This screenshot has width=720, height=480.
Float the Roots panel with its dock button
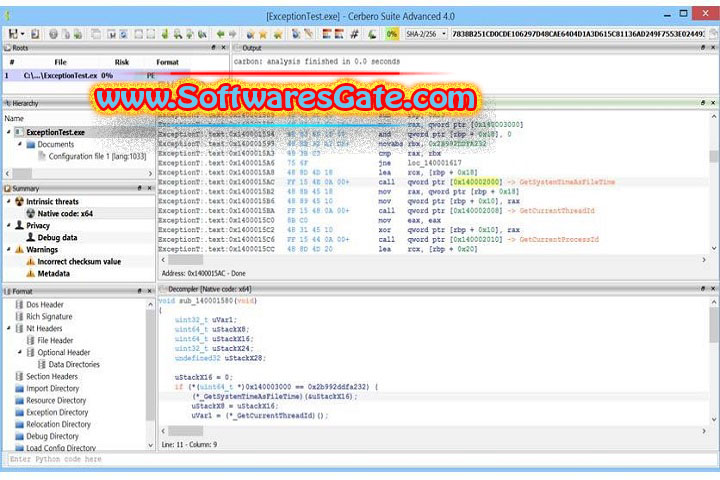point(214,47)
